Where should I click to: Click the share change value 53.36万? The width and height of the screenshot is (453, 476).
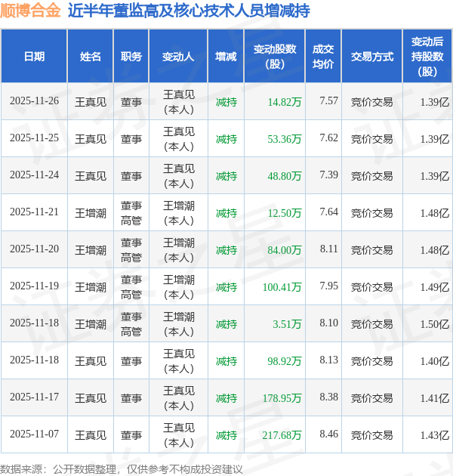[x=285, y=139]
